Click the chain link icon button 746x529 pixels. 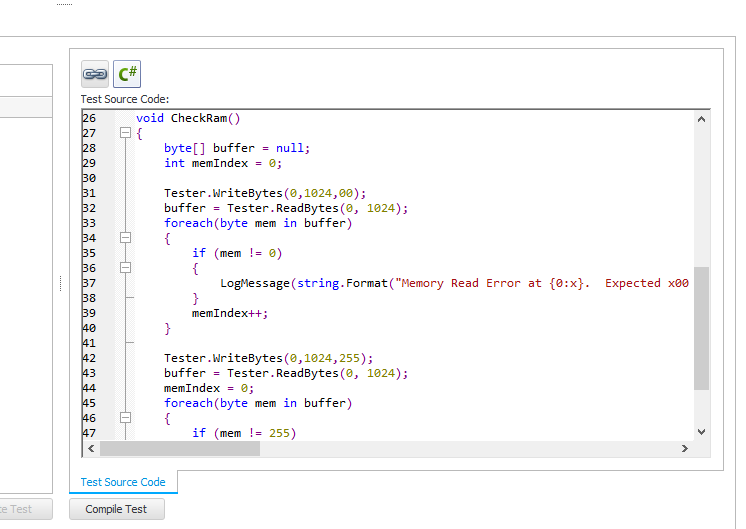tap(95, 74)
